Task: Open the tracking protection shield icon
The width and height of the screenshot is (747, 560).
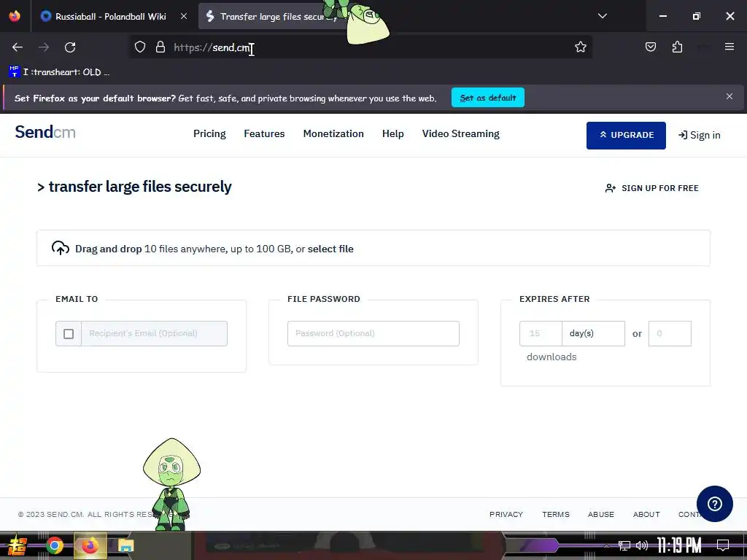Action: tap(139, 47)
